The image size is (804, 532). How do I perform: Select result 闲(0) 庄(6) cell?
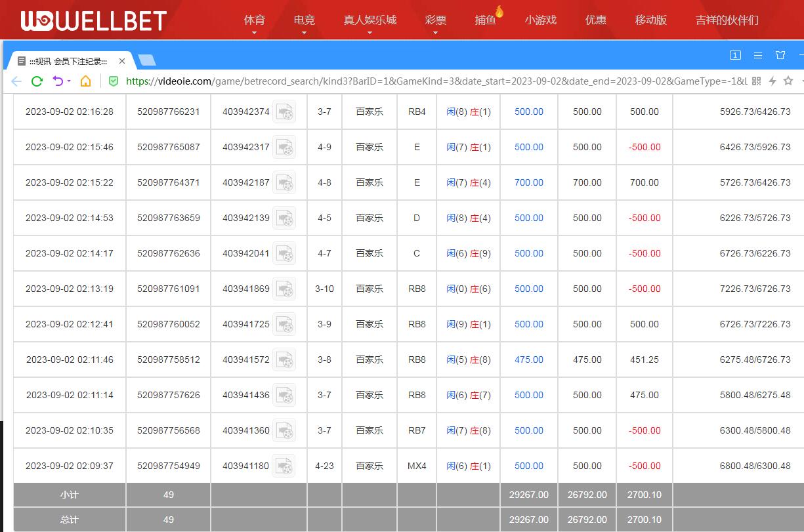(x=469, y=289)
